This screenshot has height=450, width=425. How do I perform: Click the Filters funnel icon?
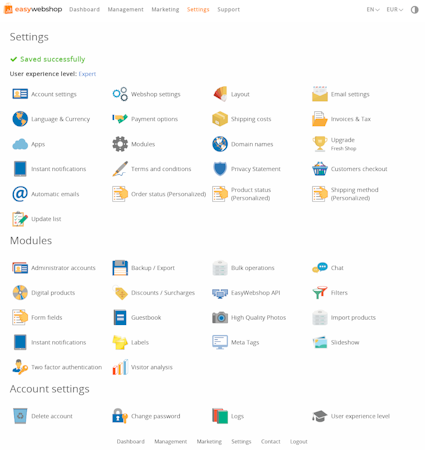(320, 293)
